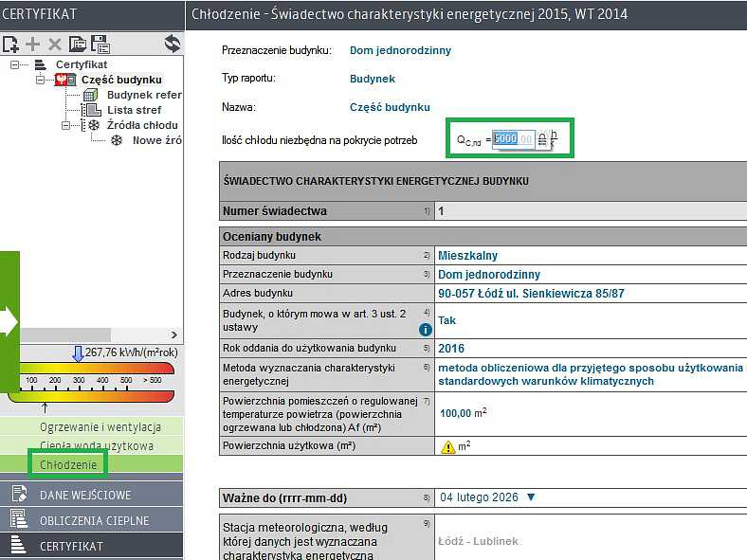
Task: Click the CERTYFIKAT energy bars icon at bottom
Action: click(x=18, y=545)
